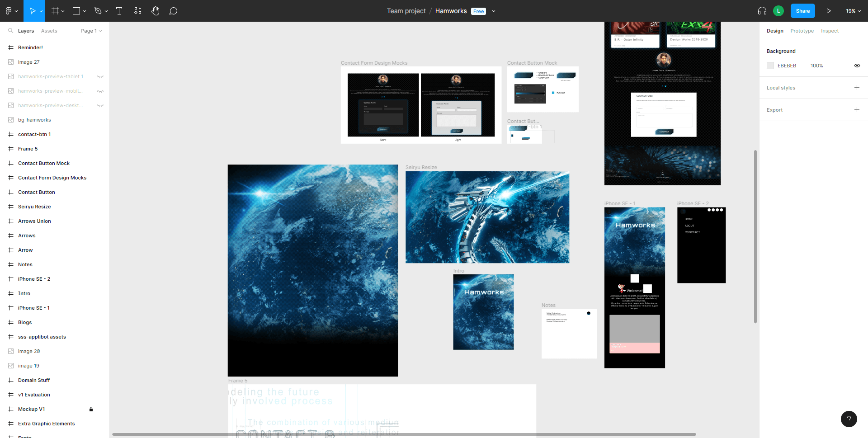Open the Figma main menu icon
Screen dimensions: 868x438
point(9,11)
